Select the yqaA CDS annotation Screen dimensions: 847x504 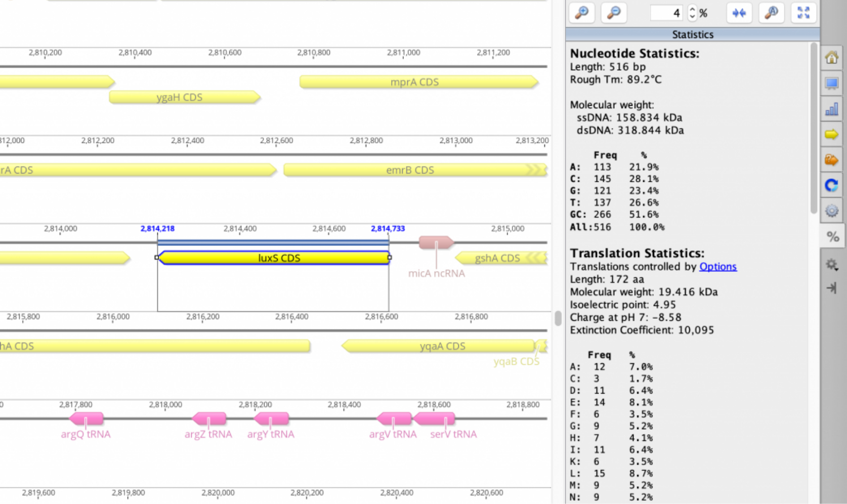pyautogui.click(x=438, y=346)
